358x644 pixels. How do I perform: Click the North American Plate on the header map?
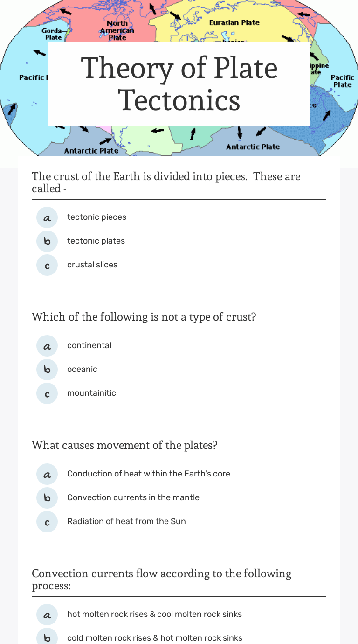[x=117, y=30]
